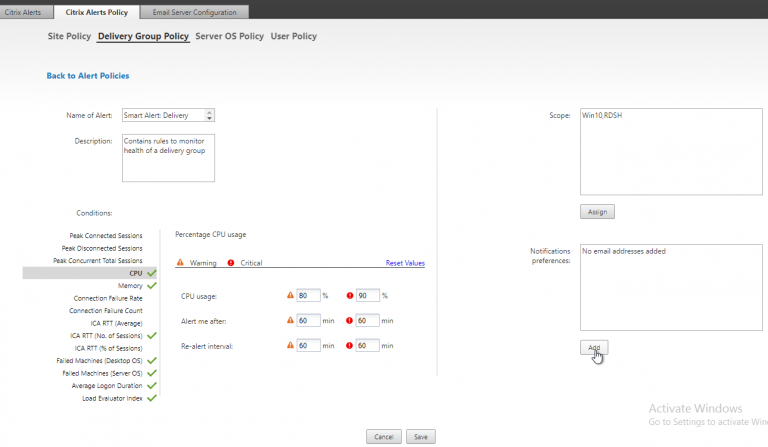Click the Description text box

[x=168, y=158]
